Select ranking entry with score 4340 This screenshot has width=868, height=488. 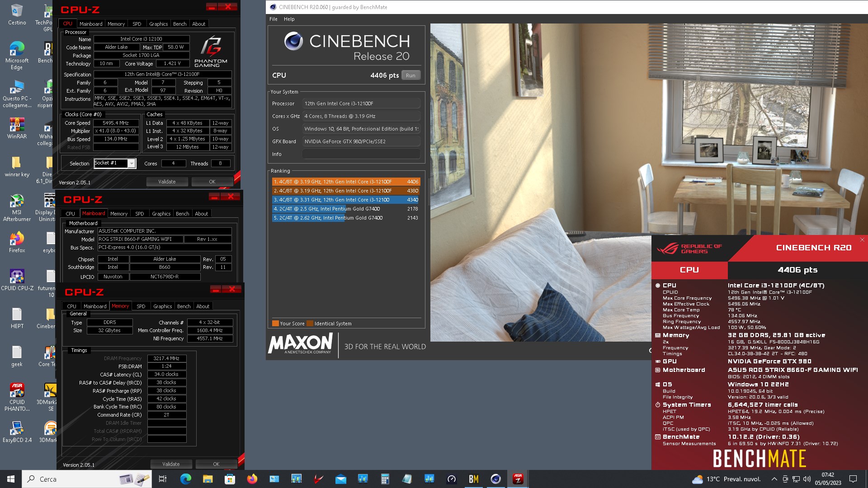click(x=346, y=200)
